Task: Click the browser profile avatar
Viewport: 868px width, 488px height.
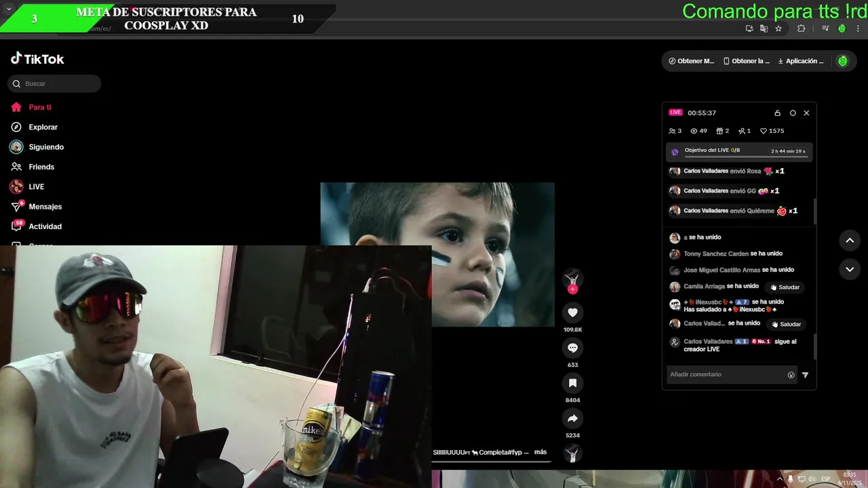Action: [842, 28]
